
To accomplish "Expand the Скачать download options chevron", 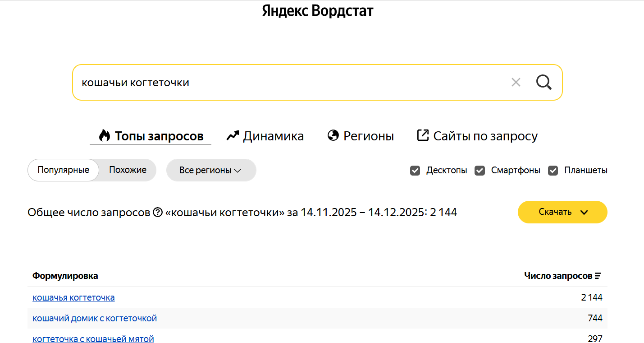I will pos(585,212).
